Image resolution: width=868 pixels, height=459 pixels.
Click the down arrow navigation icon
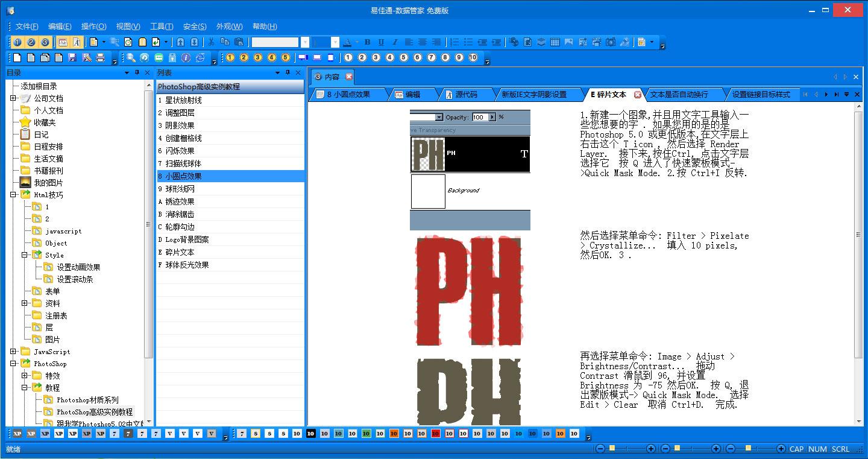pos(194,42)
